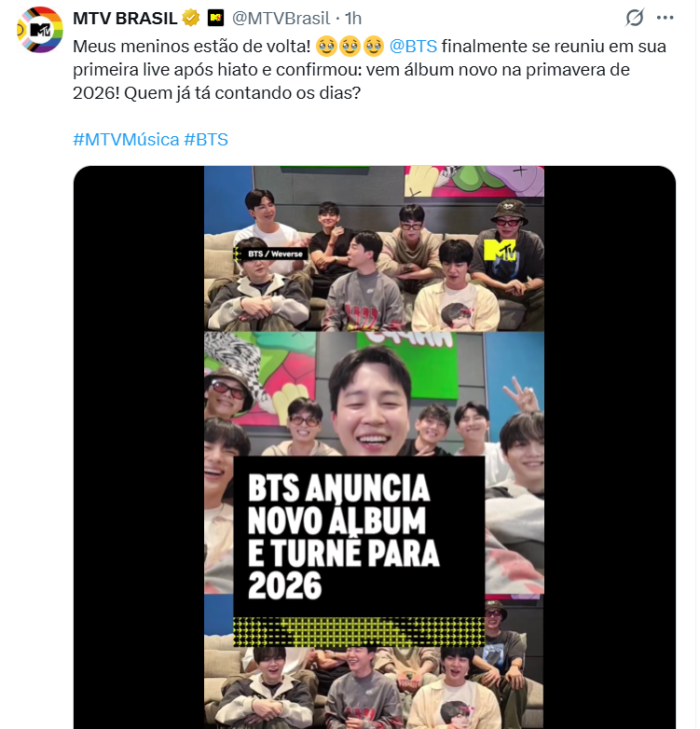
Task: Open the #BTS hashtag
Action: 206,140
